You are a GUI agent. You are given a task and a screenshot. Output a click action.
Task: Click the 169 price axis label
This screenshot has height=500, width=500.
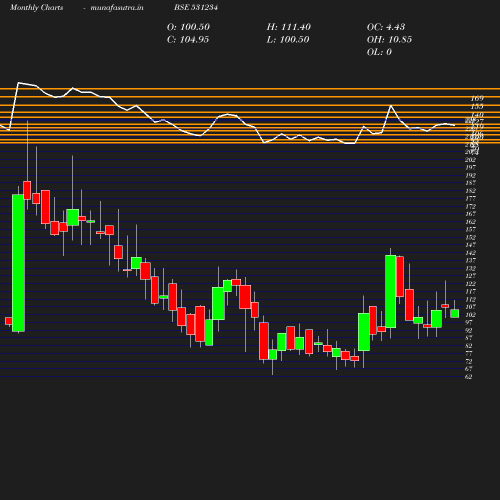[477, 98]
